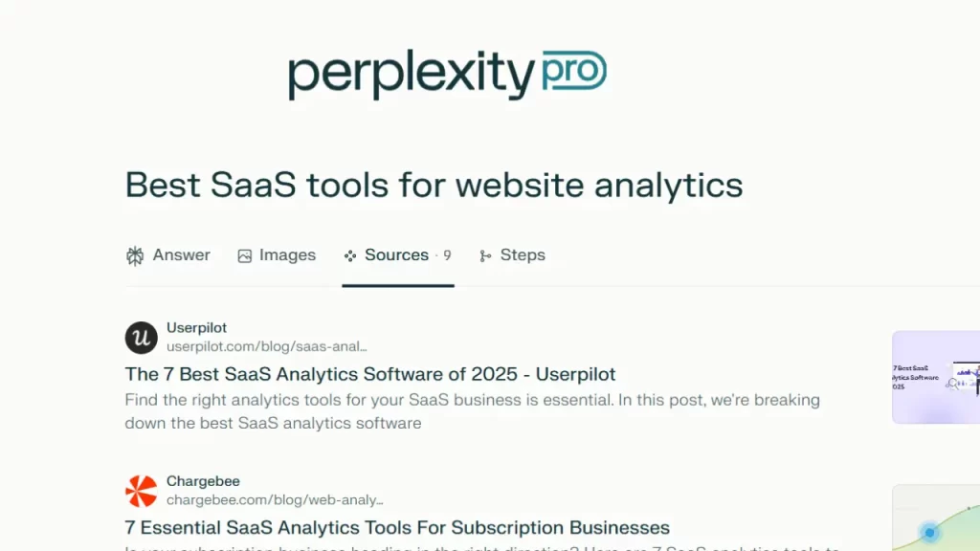980x551 pixels.
Task: Click the Userpilot round favicon
Action: [x=141, y=338]
